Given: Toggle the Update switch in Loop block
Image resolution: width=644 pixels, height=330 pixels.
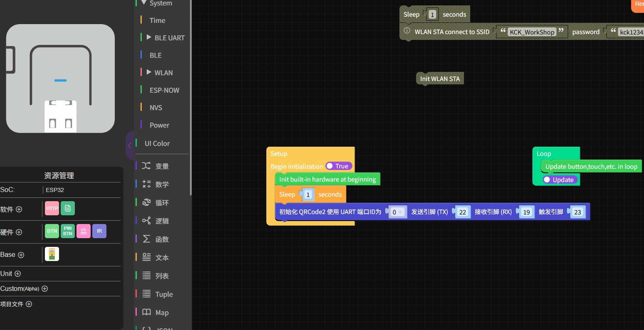Looking at the screenshot, I should (560, 180).
